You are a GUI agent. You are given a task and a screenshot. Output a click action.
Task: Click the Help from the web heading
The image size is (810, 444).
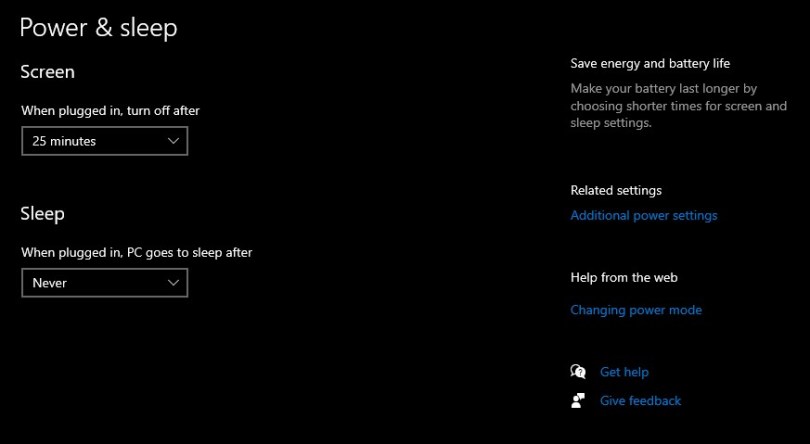pyautogui.click(x=624, y=277)
